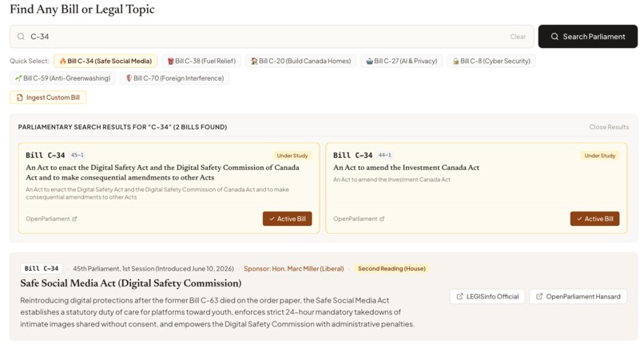The width and height of the screenshot is (644, 348).
Task: Click Under Study badge on the 44-1 card
Action: pyautogui.click(x=599, y=156)
